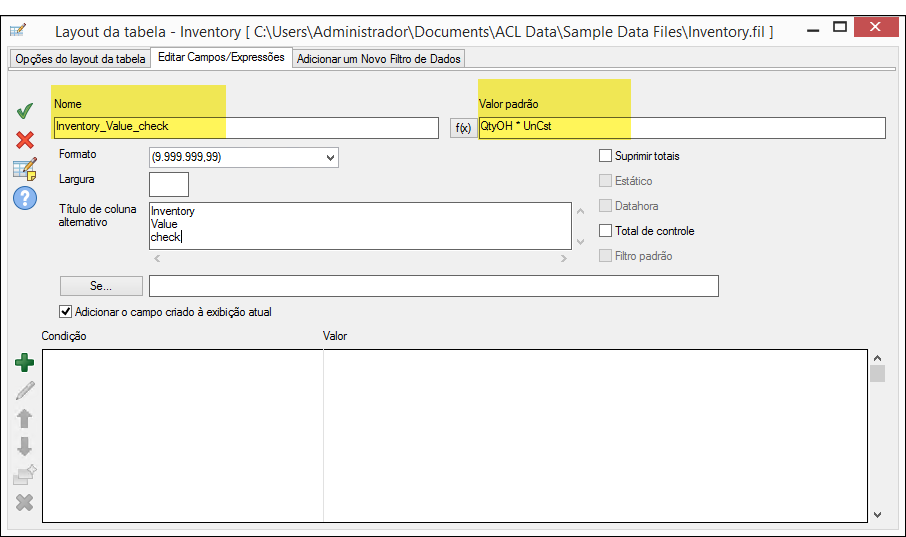The width and height of the screenshot is (906, 537).
Task: Click the Se... condition button
Action: [x=100, y=287]
